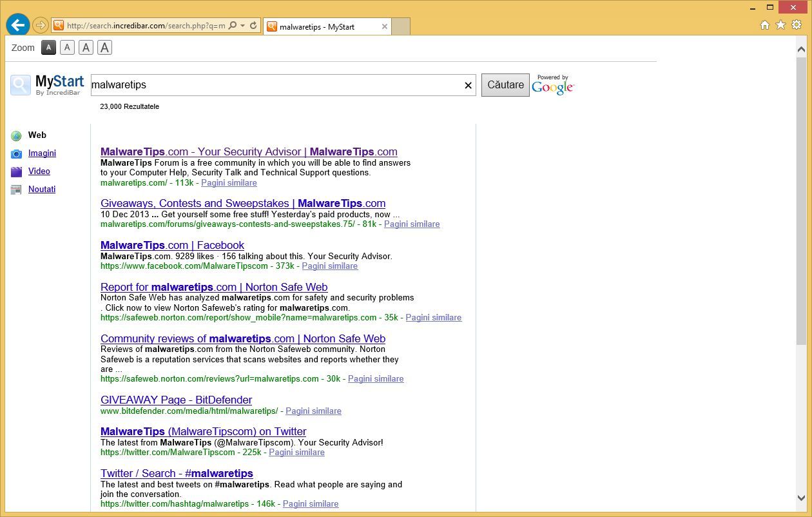Image resolution: width=812 pixels, height=517 pixels.
Task: Click Pagini similare for giveaways forum result
Action: coord(412,224)
